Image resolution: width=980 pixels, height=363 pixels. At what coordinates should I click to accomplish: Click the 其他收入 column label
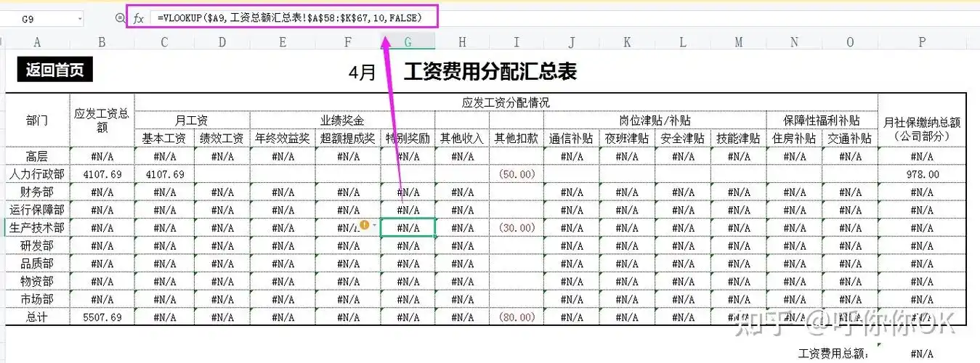click(462, 138)
